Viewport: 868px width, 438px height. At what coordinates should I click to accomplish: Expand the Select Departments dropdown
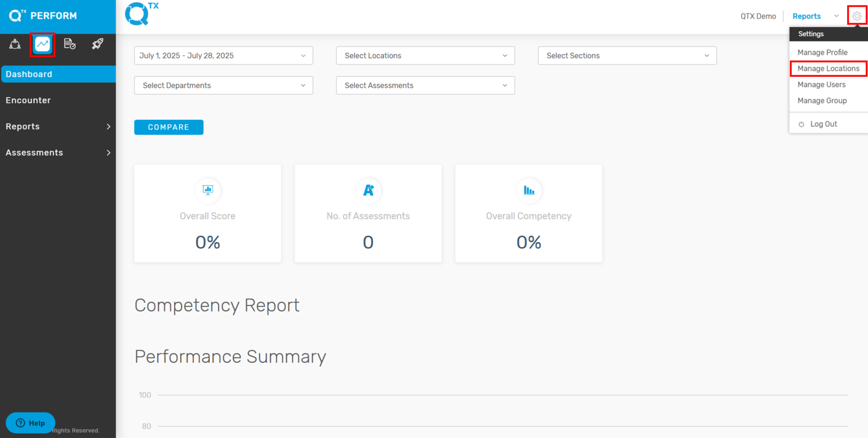224,85
